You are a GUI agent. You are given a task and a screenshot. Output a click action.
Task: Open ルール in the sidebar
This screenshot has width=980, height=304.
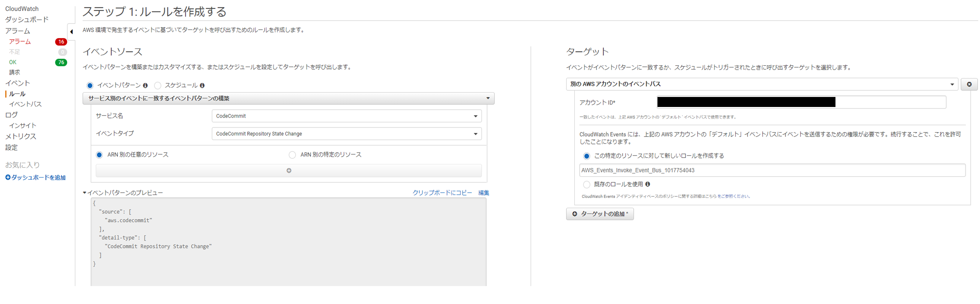click(x=17, y=94)
